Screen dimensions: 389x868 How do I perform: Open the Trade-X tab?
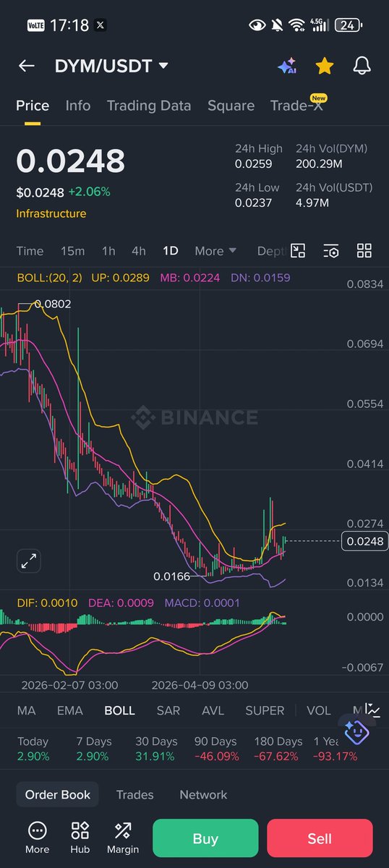pyautogui.click(x=296, y=106)
